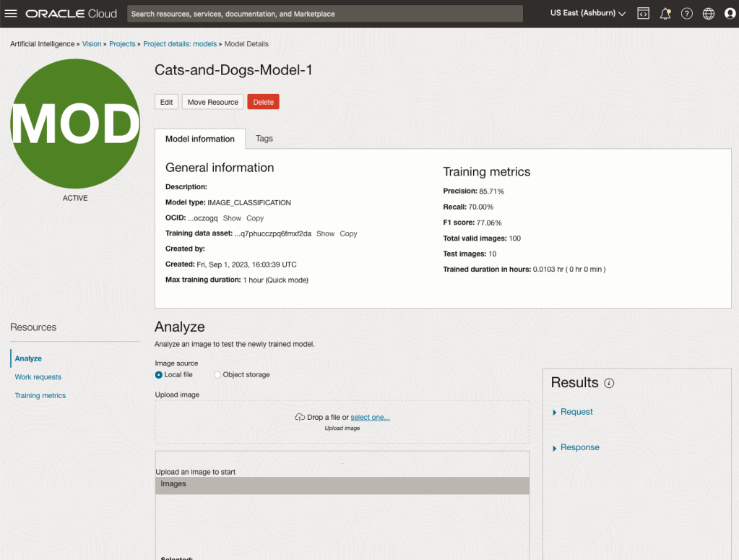The image size is (739, 560).
Task: Click the Move Resource button
Action: 212,102
